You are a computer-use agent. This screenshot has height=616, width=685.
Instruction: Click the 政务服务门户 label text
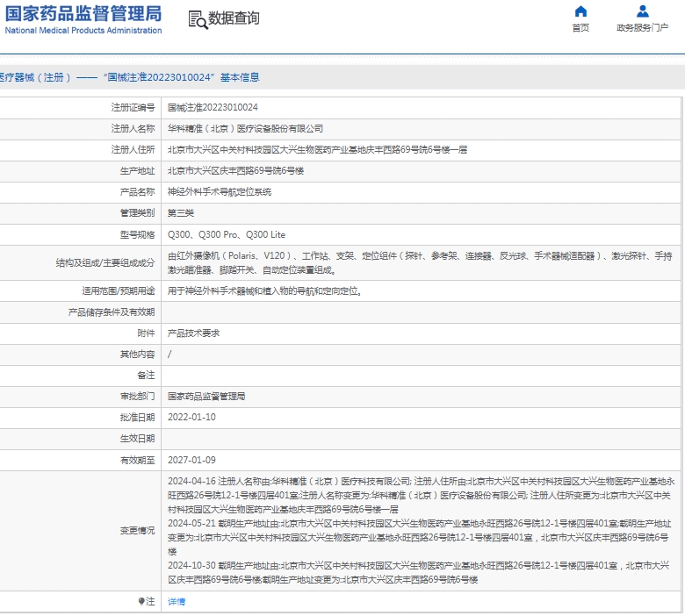(642, 27)
